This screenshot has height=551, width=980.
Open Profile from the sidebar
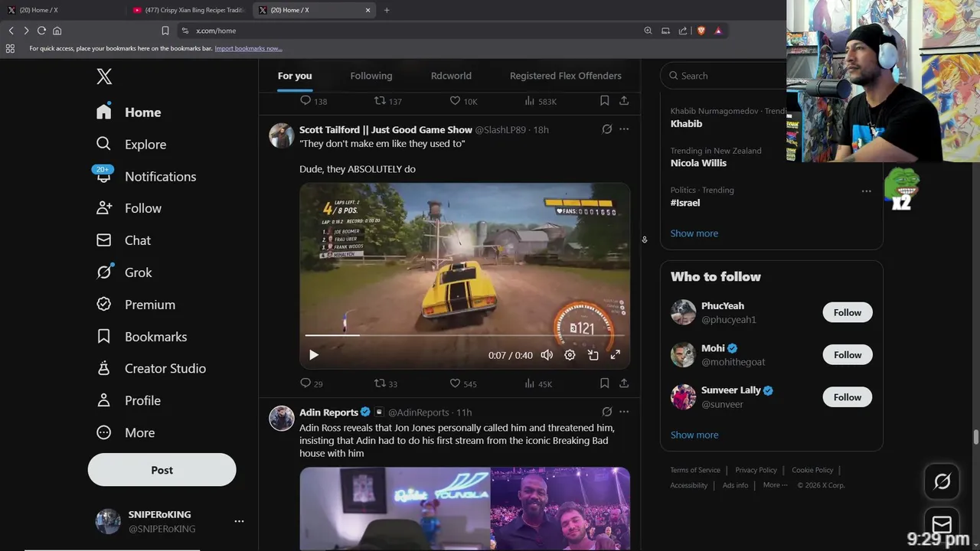(129, 401)
